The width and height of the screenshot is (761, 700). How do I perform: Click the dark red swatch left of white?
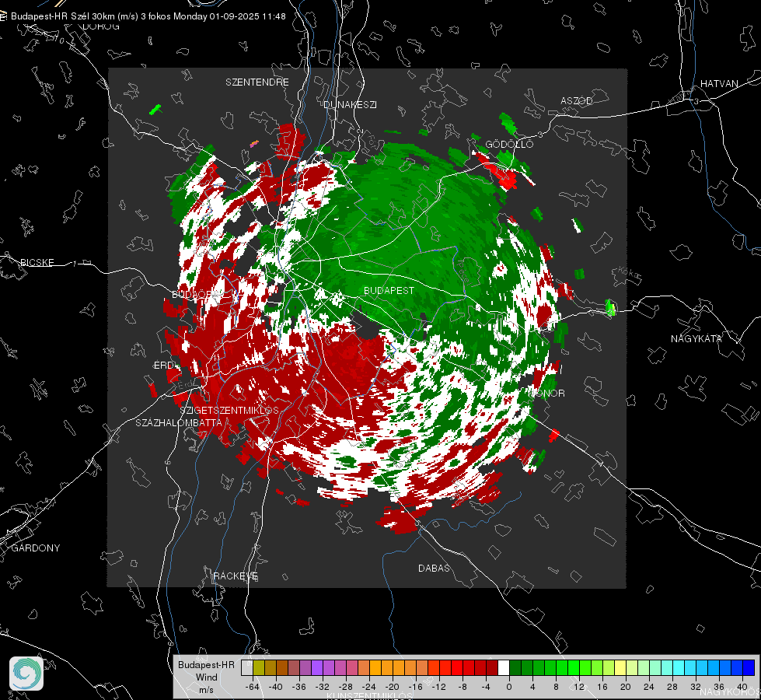tap(492, 667)
